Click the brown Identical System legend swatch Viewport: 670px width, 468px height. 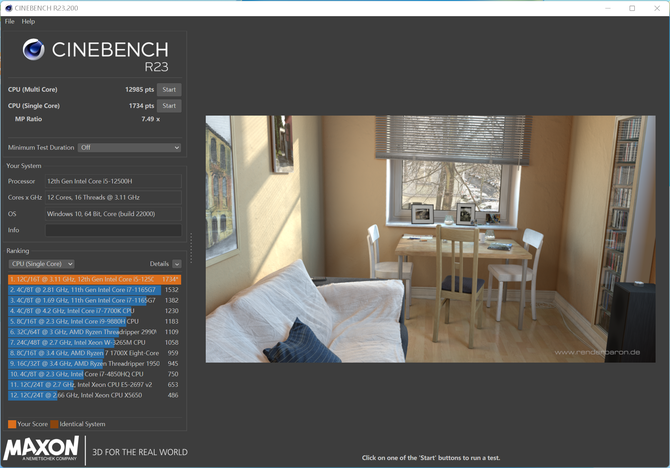(x=54, y=424)
